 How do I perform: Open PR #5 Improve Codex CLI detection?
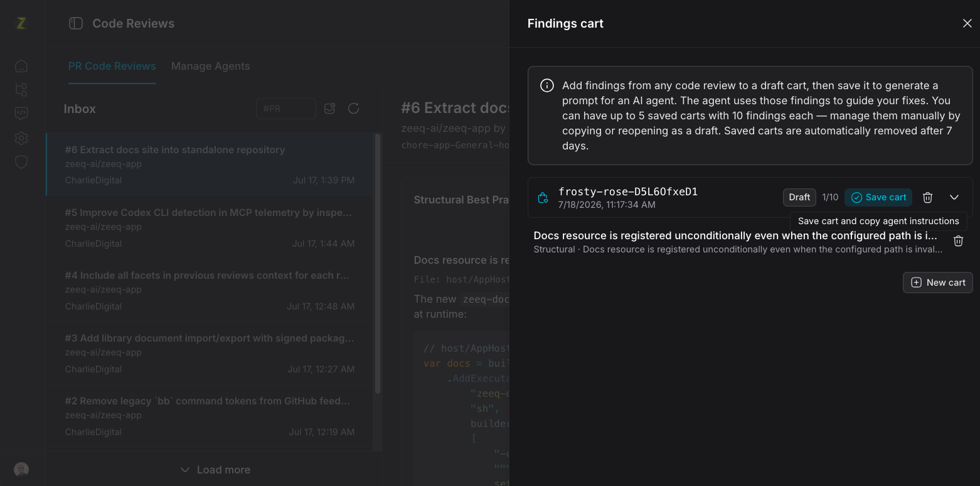click(210, 227)
